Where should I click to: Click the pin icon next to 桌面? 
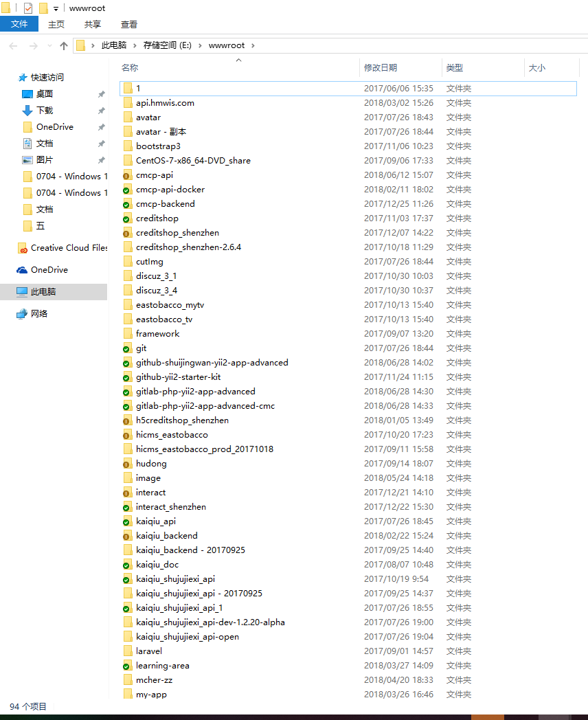pos(102,94)
